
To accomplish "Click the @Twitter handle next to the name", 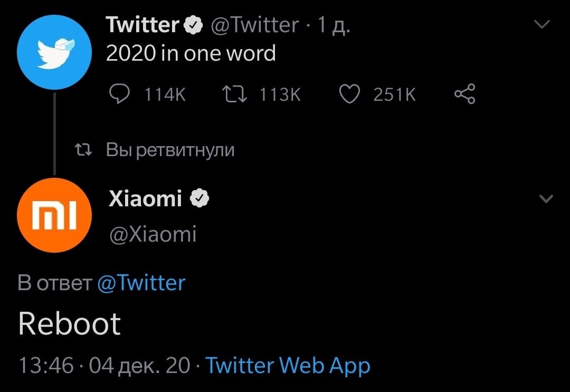I will [x=253, y=24].
